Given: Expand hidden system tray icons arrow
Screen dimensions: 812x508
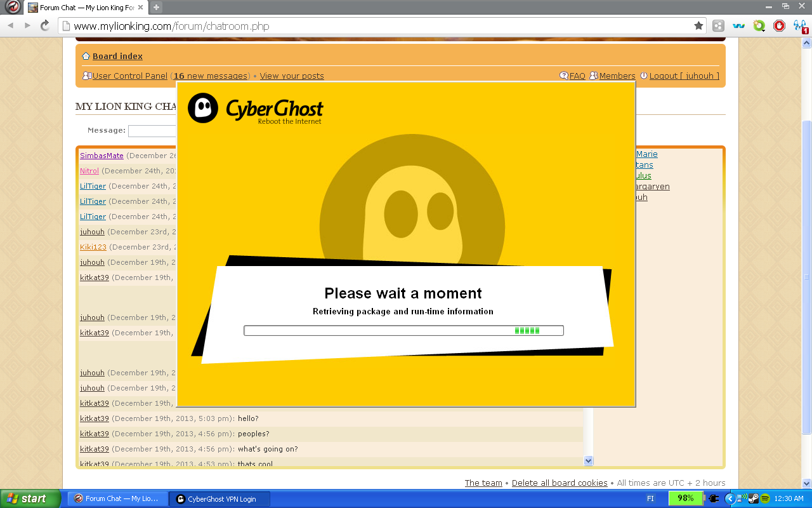Looking at the screenshot, I should (x=730, y=498).
